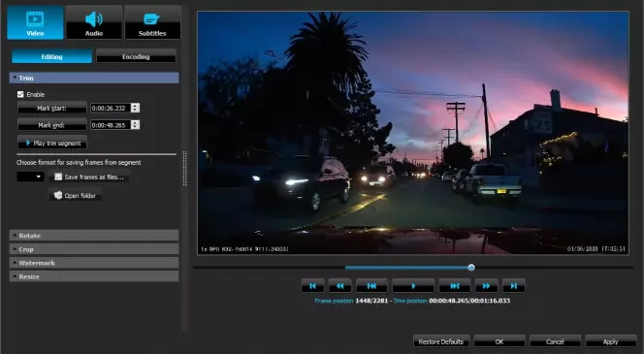Open the frame format dropdown

click(x=30, y=177)
